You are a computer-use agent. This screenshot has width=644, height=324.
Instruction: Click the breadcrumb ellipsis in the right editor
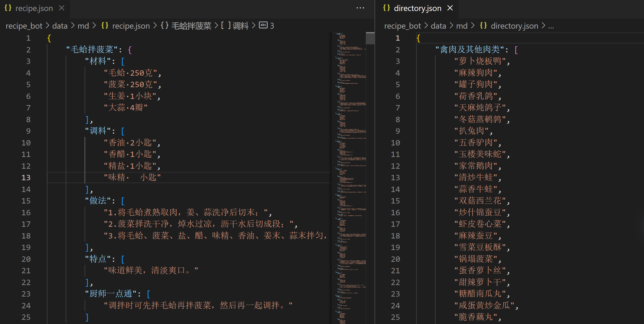pos(551,26)
